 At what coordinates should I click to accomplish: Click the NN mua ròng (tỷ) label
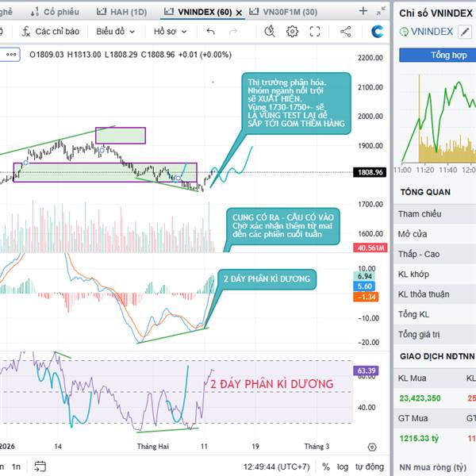click(432, 467)
